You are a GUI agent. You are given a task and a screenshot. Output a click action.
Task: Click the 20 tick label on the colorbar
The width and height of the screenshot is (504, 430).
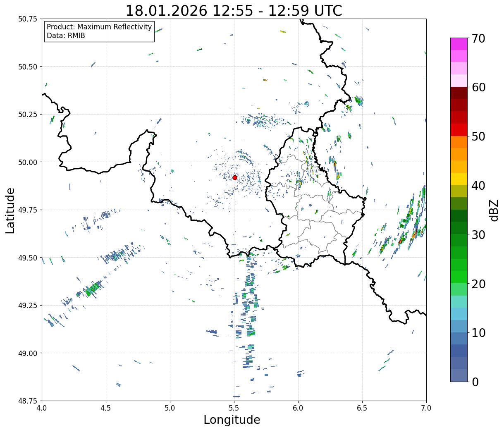coord(478,284)
